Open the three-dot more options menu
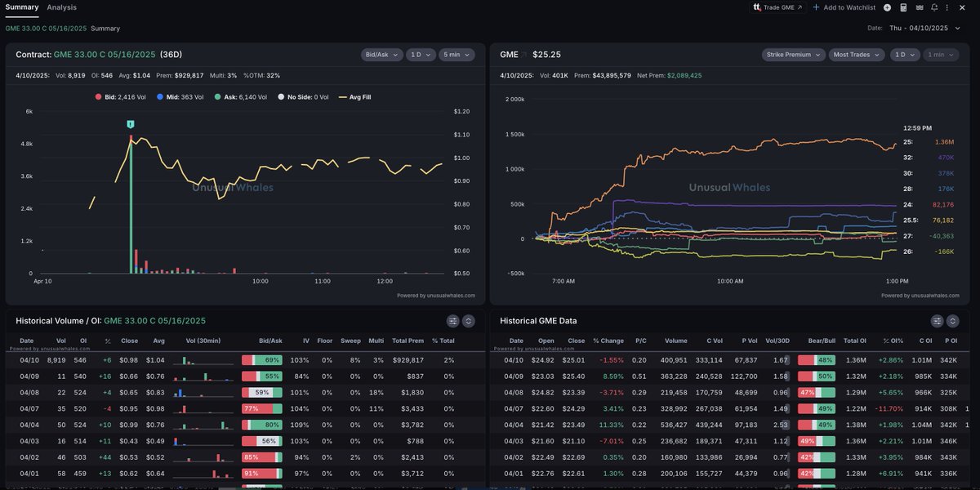 pos(948,7)
